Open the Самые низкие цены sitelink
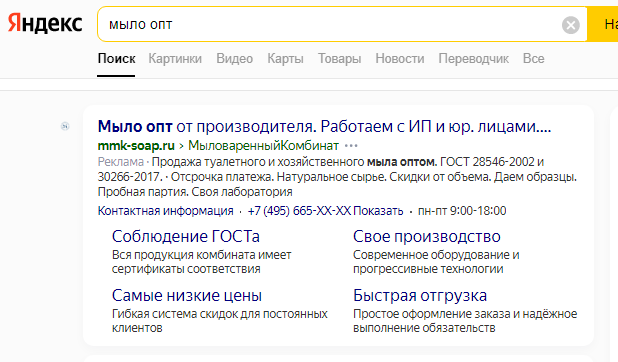The height and width of the screenshot is (362, 618). pos(187,295)
